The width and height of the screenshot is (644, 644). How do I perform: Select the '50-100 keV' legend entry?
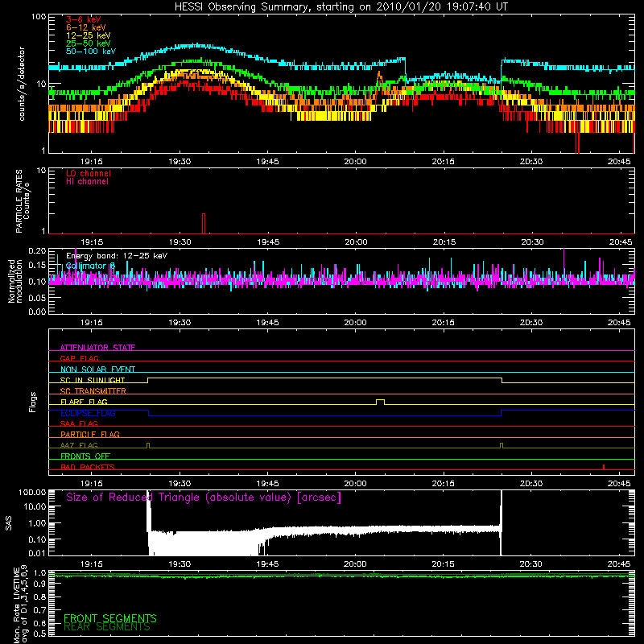tap(90, 52)
